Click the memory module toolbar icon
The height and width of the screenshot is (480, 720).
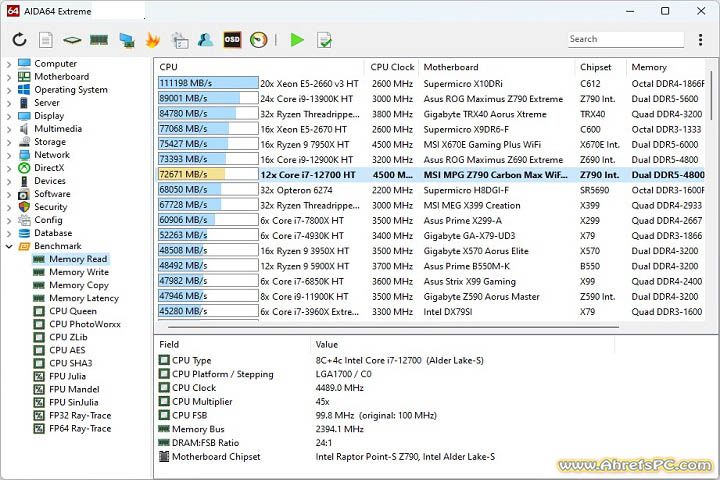click(x=99, y=40)
